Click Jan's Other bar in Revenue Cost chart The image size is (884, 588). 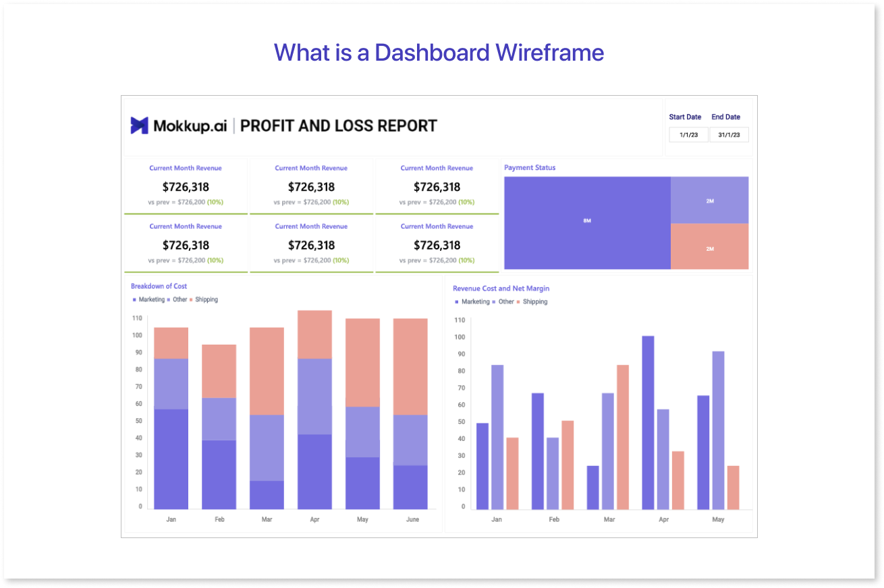tap(497, 437)
